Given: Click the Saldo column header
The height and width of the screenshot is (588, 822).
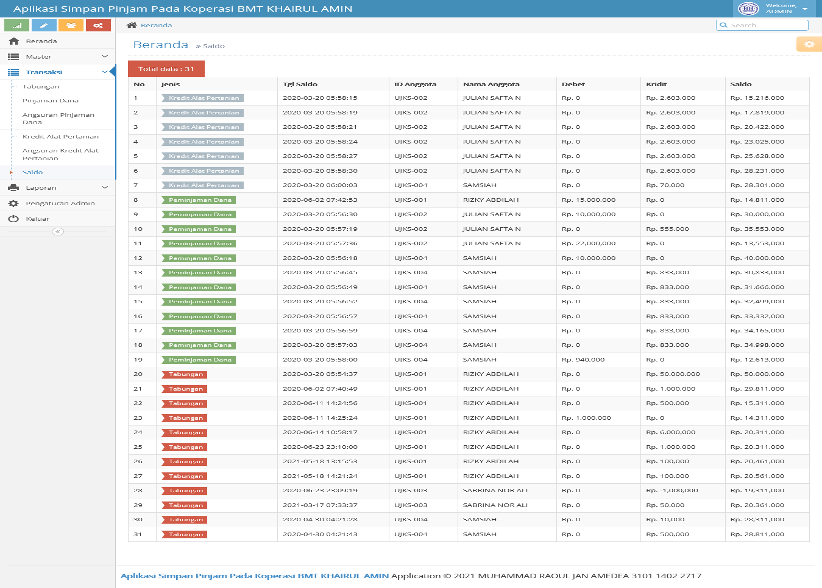Looking at the screenshot, I should [741, 84].
